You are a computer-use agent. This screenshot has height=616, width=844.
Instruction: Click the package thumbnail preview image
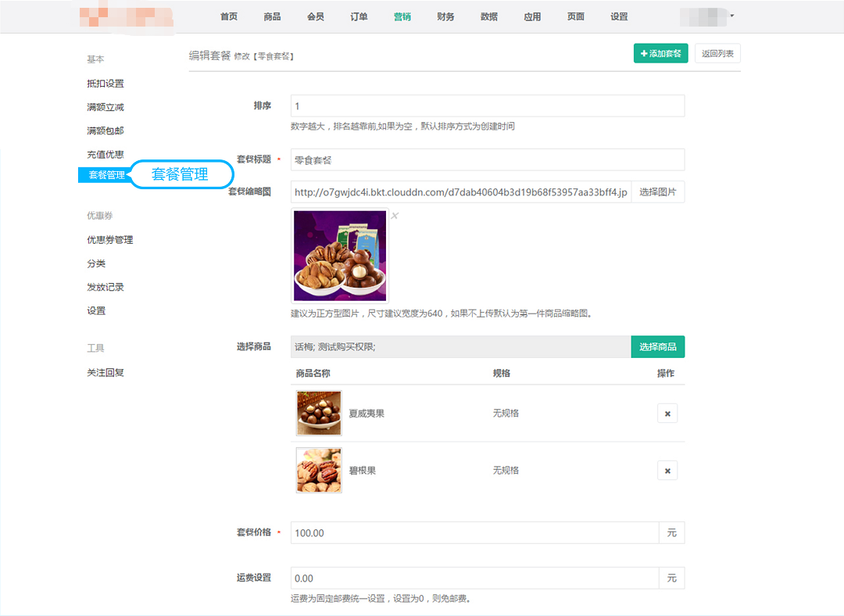(x=340, y=256)
